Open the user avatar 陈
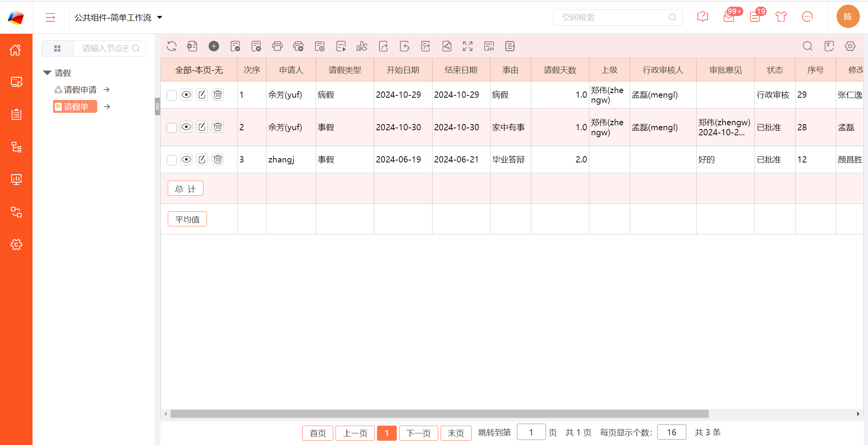This screenshot has height=445, width=868. (848, 17)
